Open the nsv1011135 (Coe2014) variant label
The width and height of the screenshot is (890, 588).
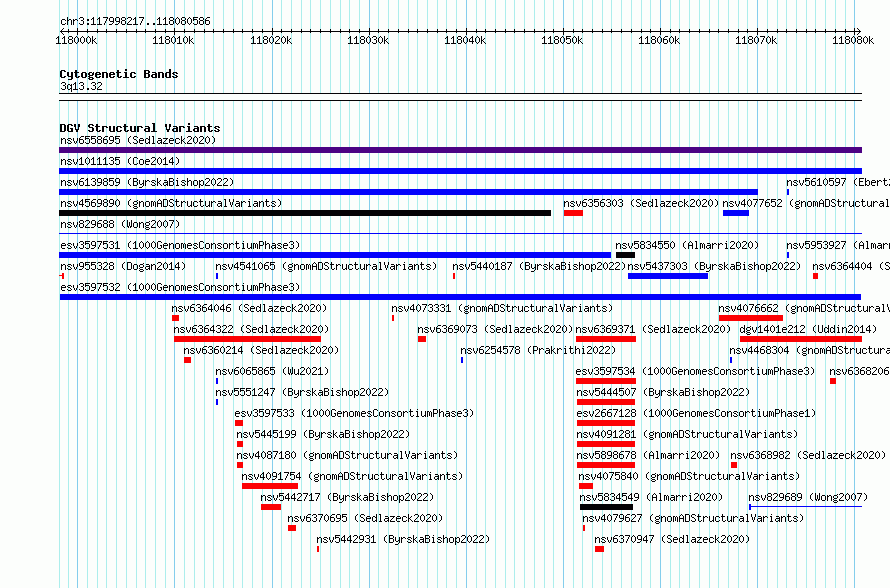pyautogui.click(x=120, y=161)
